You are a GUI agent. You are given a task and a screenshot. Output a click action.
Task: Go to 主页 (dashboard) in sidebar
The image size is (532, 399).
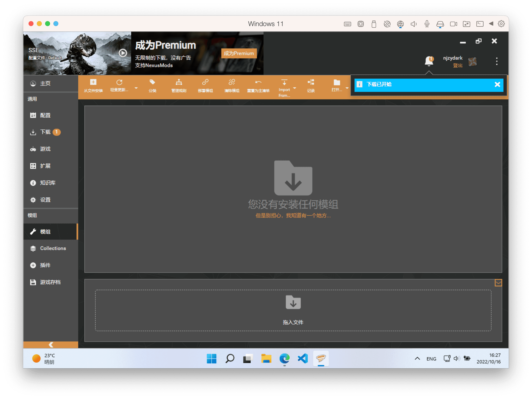(x=51, y=84)
